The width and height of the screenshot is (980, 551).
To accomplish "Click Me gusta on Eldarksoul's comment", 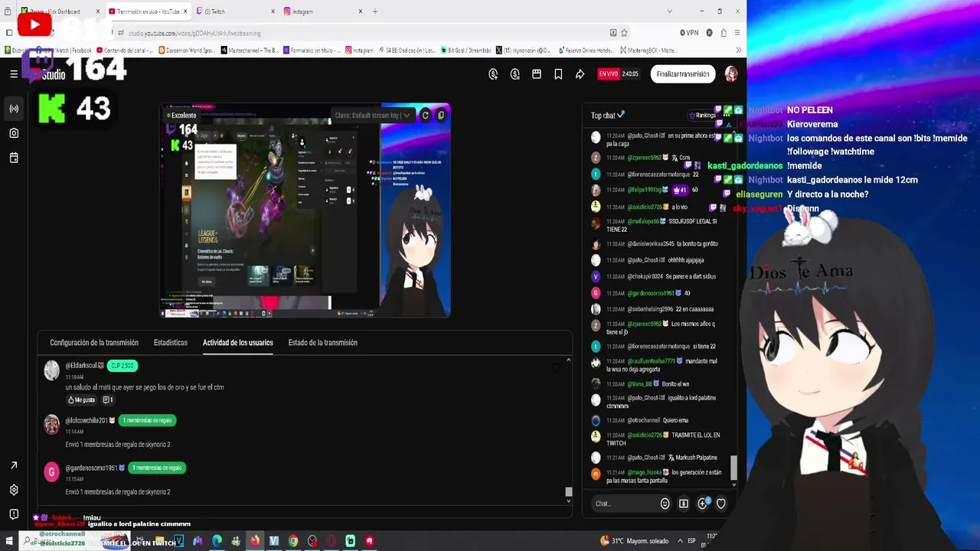I will pos(81,400).
